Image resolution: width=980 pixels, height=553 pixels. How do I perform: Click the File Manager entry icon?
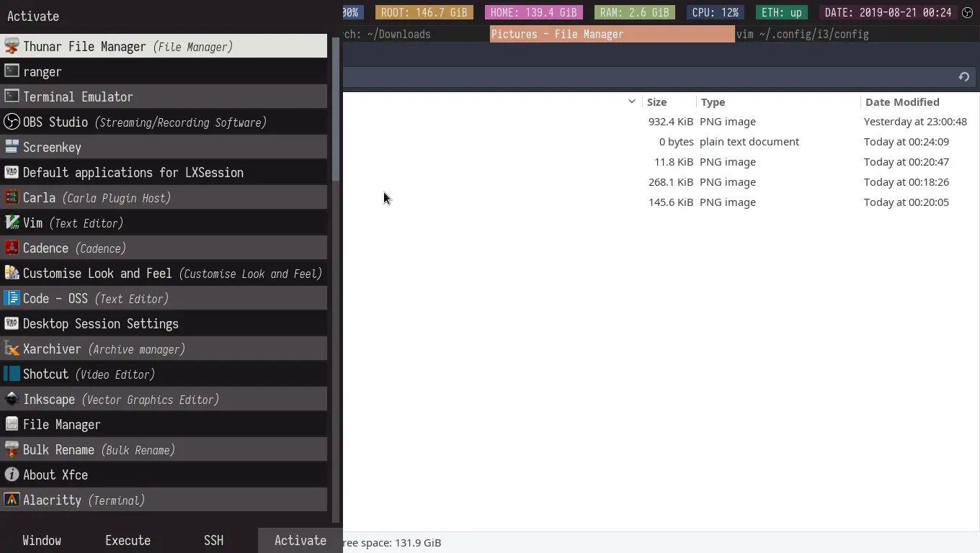click(x=12, y=424)
